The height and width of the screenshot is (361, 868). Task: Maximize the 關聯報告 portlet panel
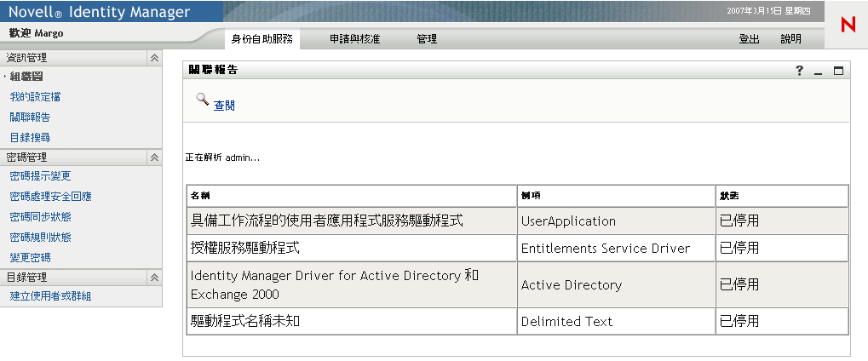tap(838, 71)
